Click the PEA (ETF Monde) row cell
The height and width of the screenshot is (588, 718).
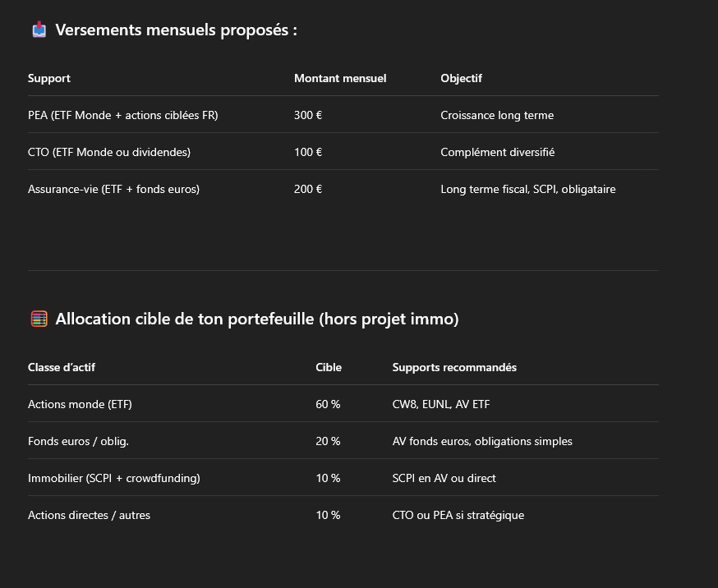tap(122, 115)
